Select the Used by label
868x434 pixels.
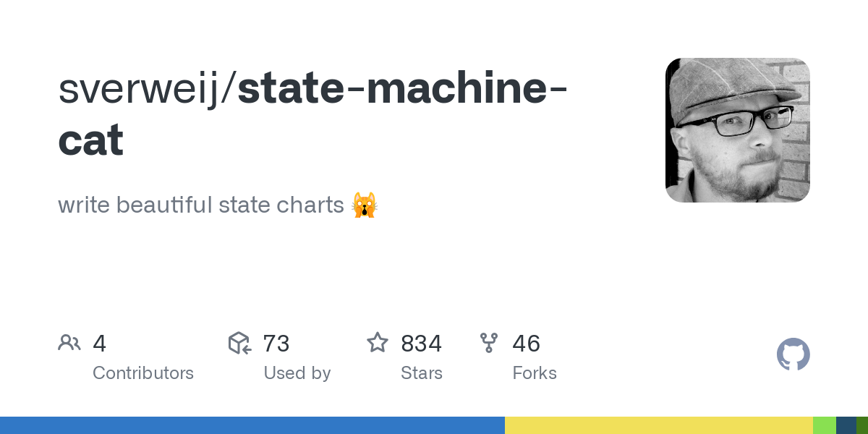pyautogui.click(x=297, y=373)
